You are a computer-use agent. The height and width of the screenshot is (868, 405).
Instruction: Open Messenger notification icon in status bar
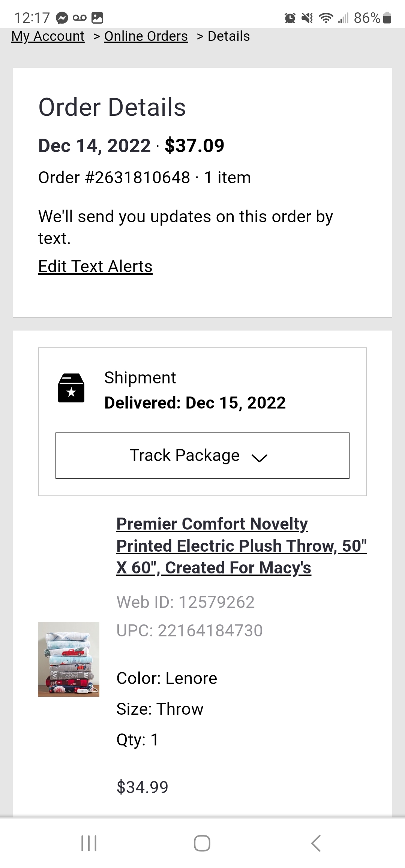coord(62,18)
